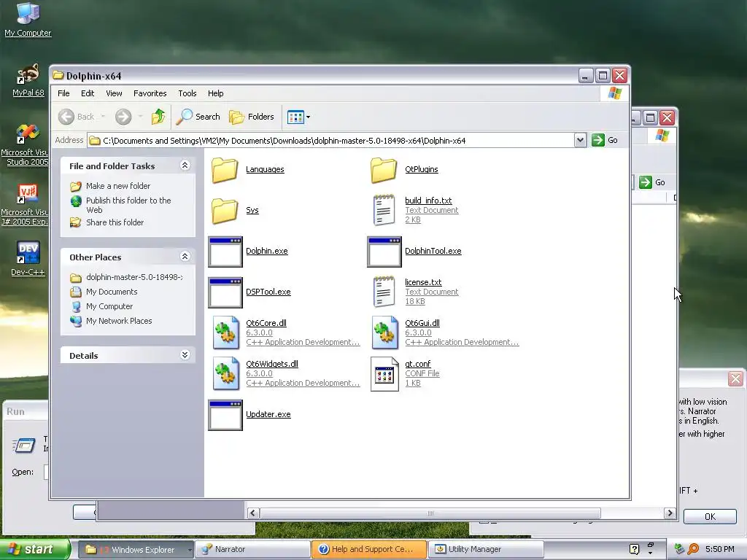The height and width of the screenshot is (560, 747).
Task: Go to dolphin-master-5.0-18498 parent folder link
Action: click(x=134, y=277)
